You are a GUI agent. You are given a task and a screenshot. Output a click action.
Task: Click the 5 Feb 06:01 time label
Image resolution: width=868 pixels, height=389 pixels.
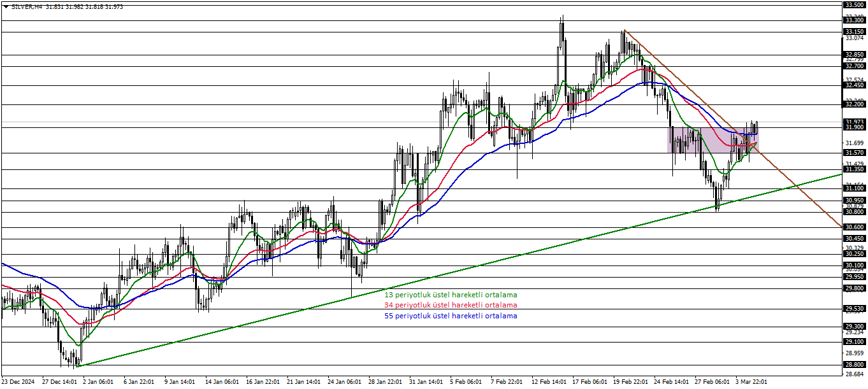[x=465, y=382]
